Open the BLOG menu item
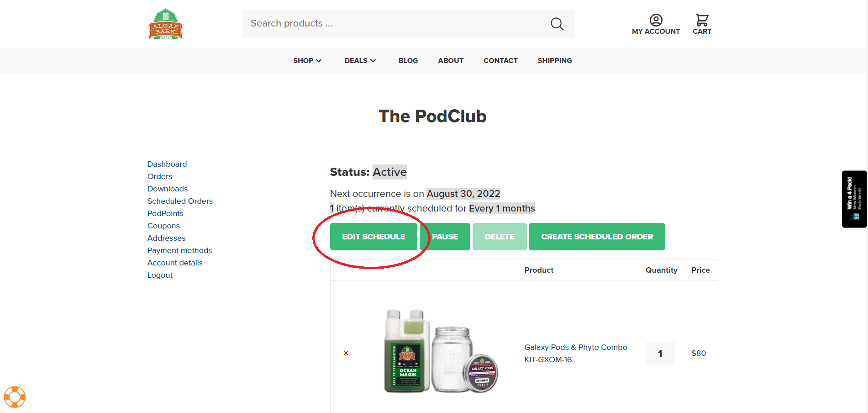The width and height of the screenshot is (868, 413). pyautogui.click(x=408, y=61)
